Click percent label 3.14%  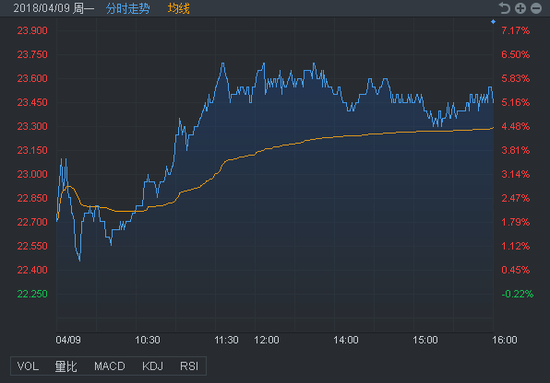(515, 174)
